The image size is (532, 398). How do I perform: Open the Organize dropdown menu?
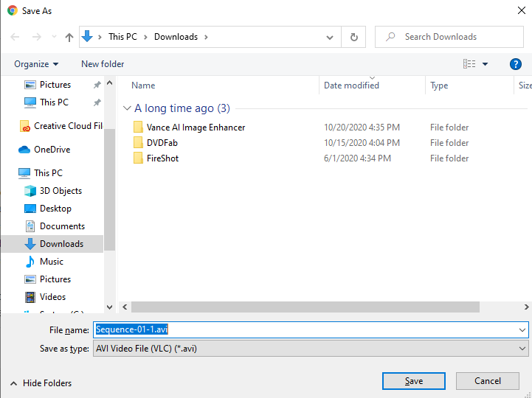(36, 64)
